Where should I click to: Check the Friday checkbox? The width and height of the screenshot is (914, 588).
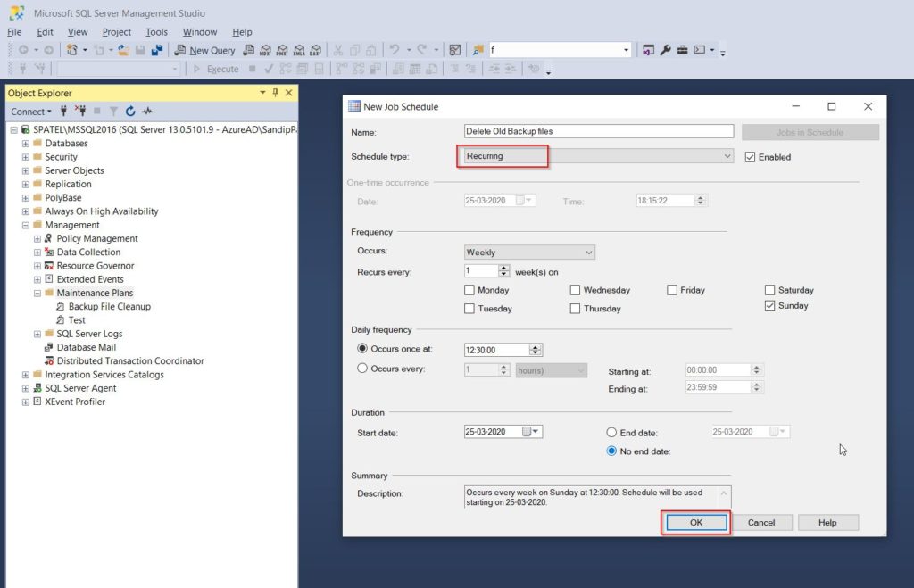(x=672, y=290)
